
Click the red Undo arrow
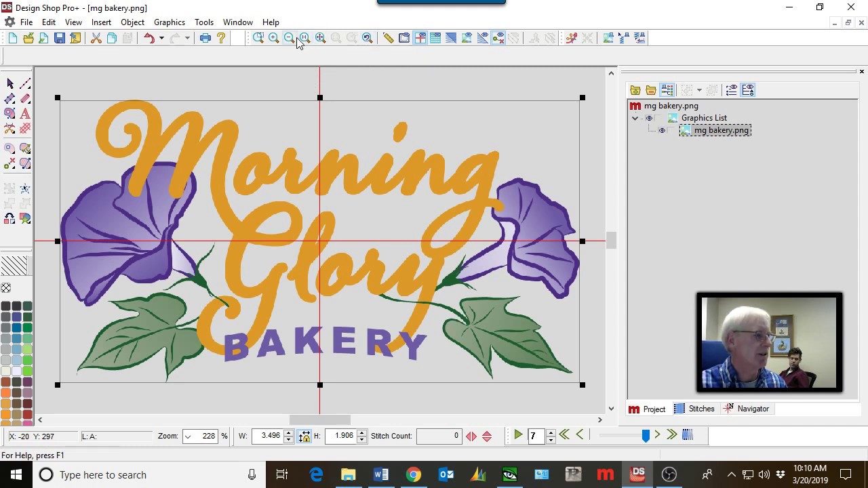(149, 38)
